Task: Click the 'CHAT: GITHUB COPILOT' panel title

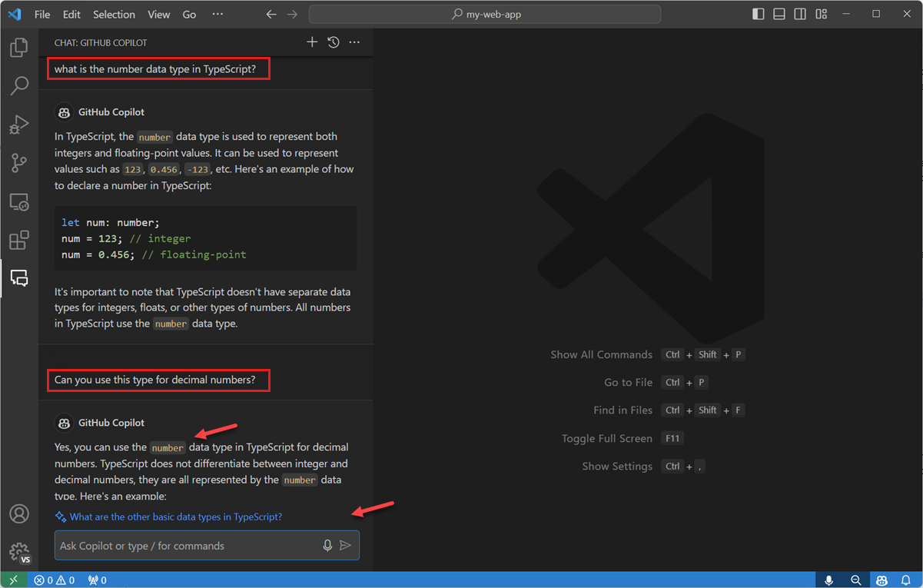Action: point(101,43)
